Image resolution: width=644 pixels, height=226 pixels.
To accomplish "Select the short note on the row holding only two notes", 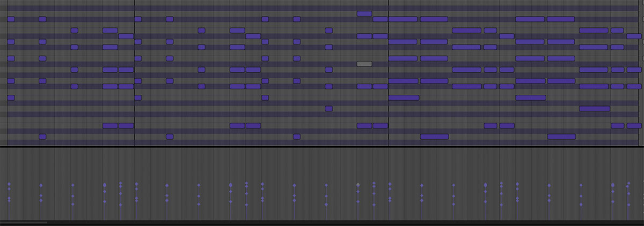I will click(x=329, y=109).
